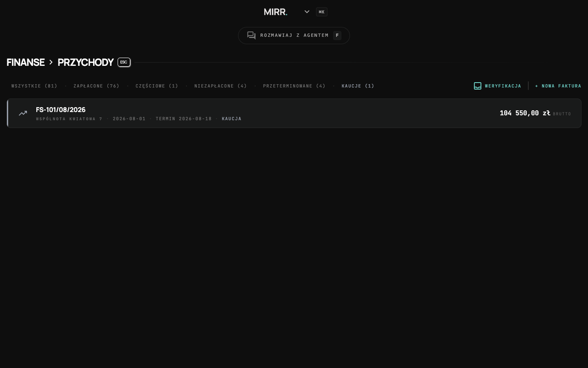588x368 pixels.
Task: Click the MIRR. logo
Action: pos(276,12)
